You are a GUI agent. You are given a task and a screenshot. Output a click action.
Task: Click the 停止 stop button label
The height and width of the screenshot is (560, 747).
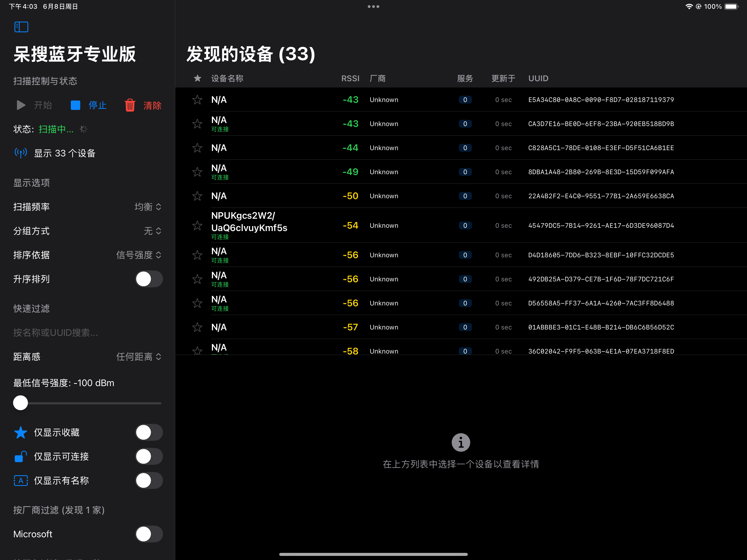[x=98, y=105]
